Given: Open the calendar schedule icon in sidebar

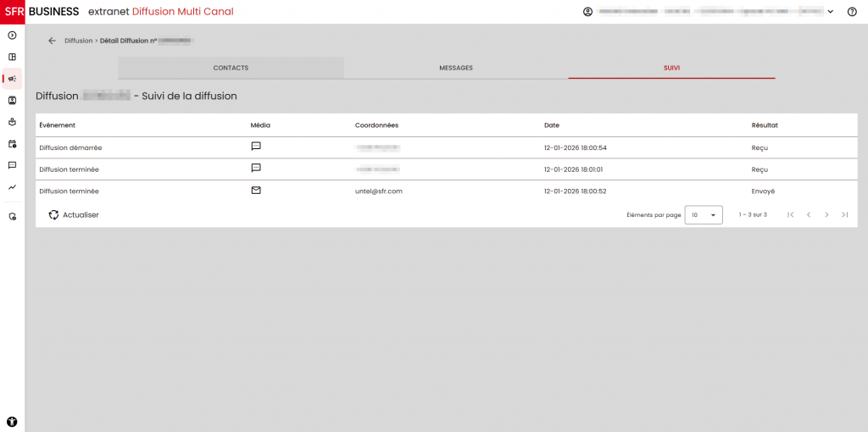Looking at the screenshot, I should coord(12,144).
